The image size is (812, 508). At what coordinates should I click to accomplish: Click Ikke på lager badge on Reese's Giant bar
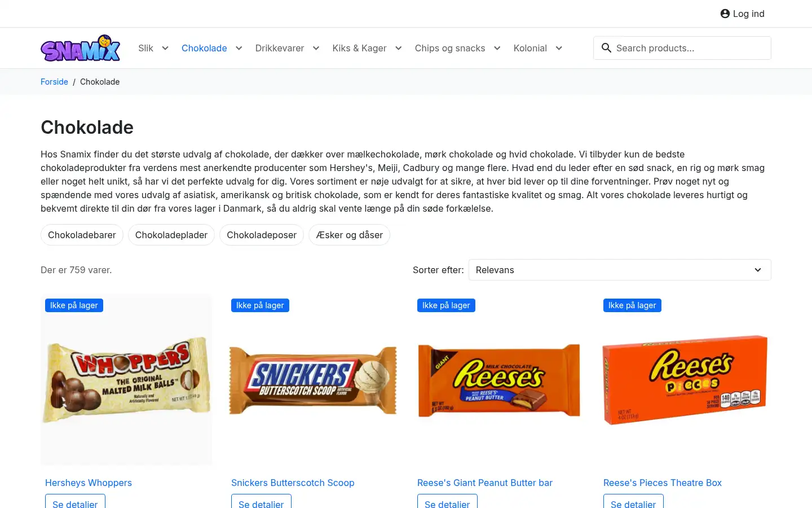coord(446,305)
